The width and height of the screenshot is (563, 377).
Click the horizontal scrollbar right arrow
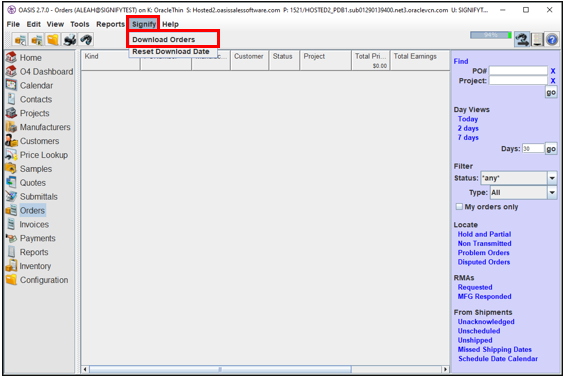coord(445,369)
